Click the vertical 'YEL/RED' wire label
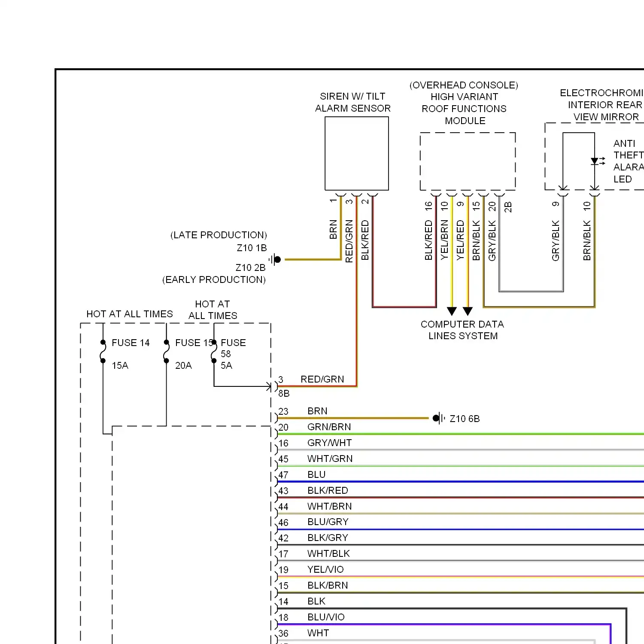The width and height of the screenshot is (644, 644). pyautogui.click(x=460, y=240)
